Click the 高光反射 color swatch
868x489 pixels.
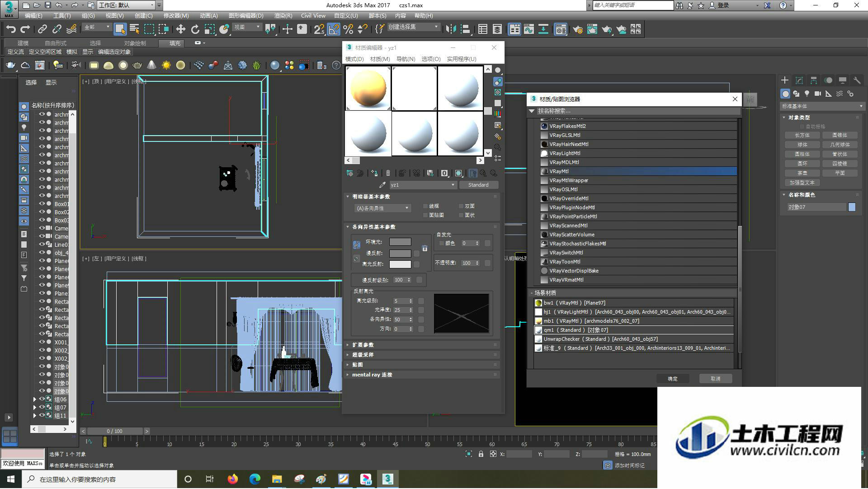(x=400, y=264)
